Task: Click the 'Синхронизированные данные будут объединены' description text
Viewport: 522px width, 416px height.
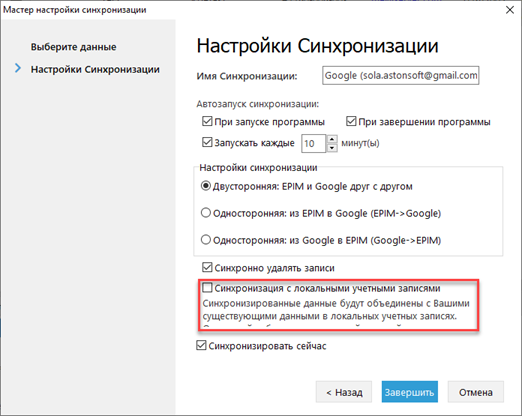Action: (x=336, y=309)
